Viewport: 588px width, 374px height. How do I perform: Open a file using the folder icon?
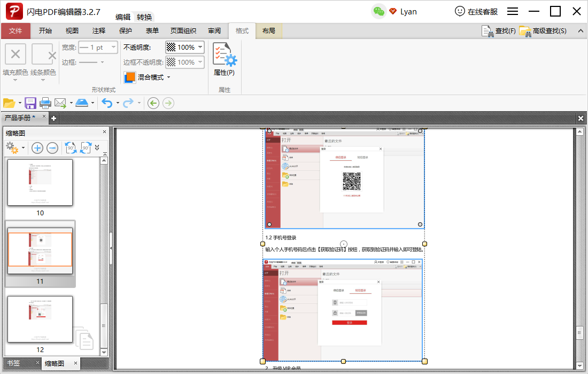pyautogui.click(x=10, y=103)
